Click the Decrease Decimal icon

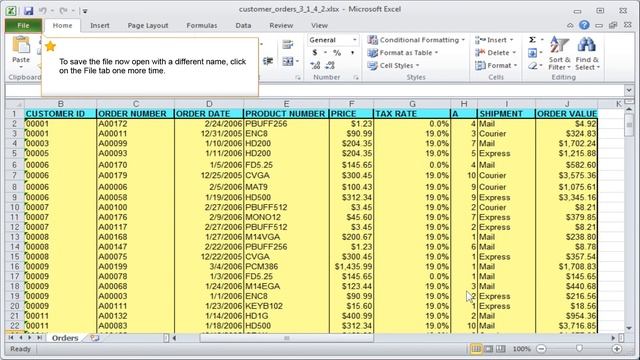(330, 65)
